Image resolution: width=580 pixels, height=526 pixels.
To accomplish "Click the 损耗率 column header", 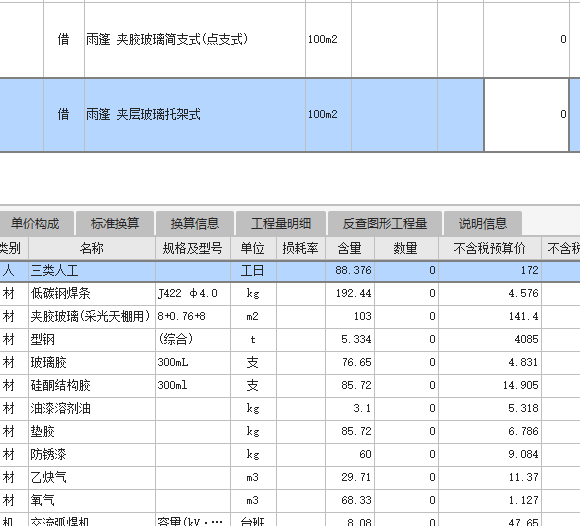I will pyautogui.click(x=301, y=248).
